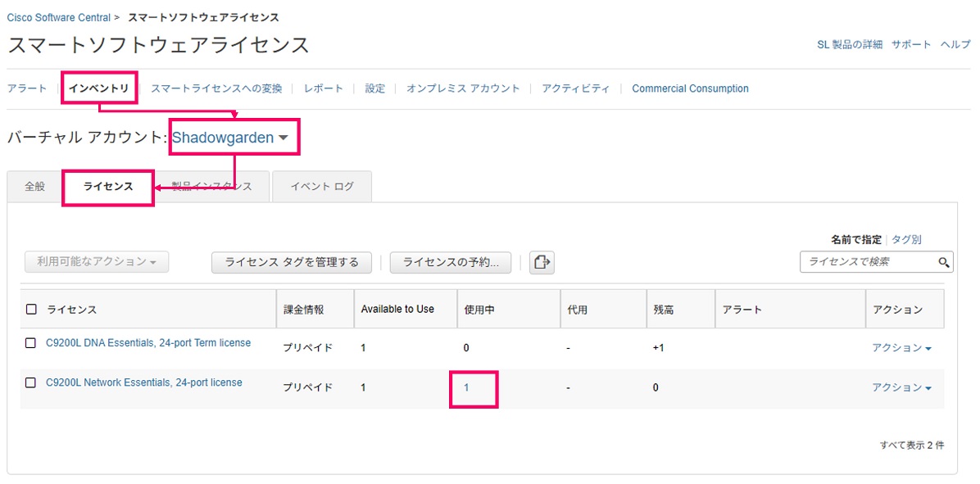
Task: Open SL 製品の詳細 link
Action: pyautogui.click(x=850, y=44)
